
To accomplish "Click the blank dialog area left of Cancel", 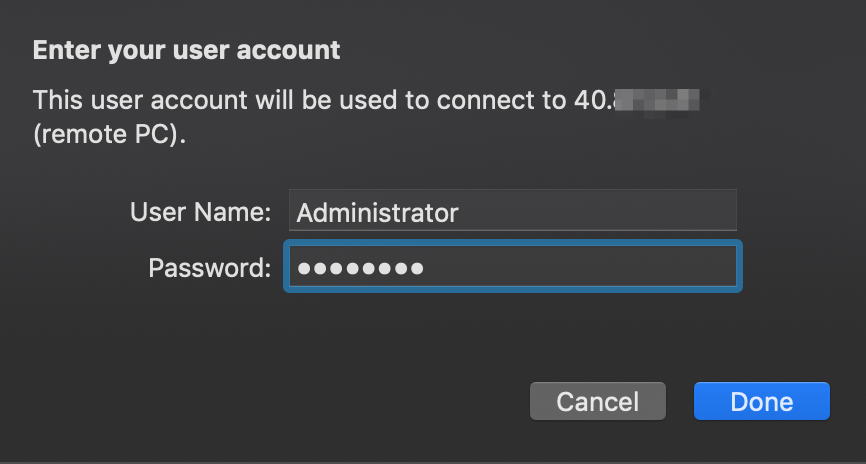I will [276, 401].
